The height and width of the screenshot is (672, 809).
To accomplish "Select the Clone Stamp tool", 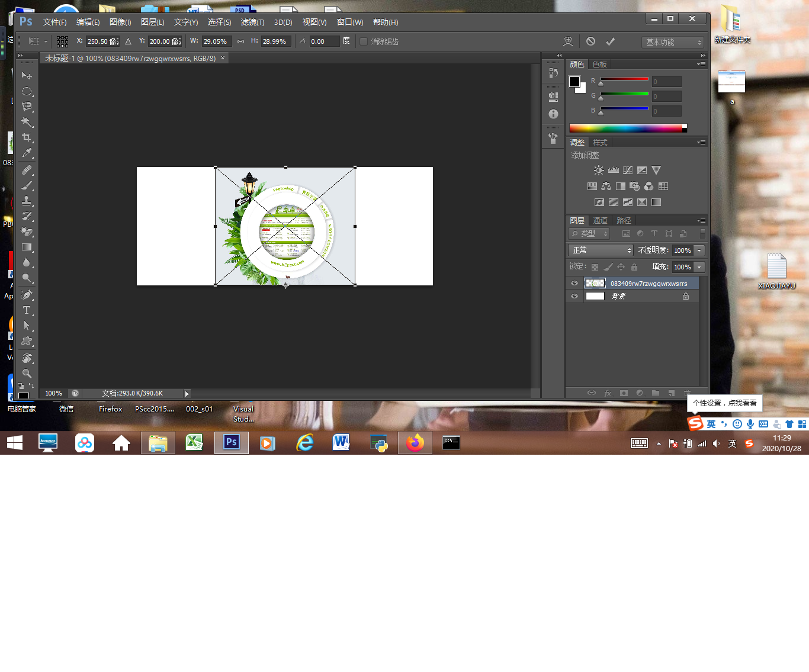I will pos(27,201).
